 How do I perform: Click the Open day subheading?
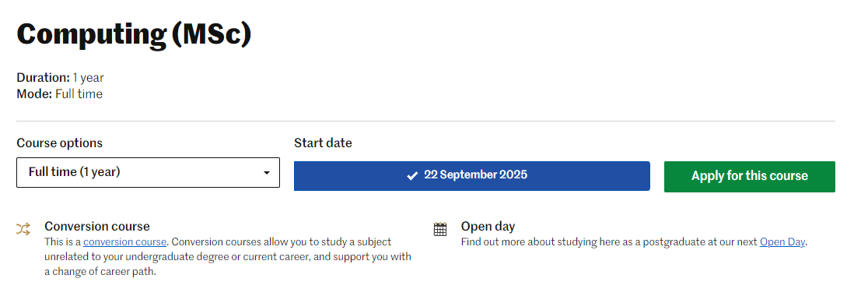click(488, 226)
